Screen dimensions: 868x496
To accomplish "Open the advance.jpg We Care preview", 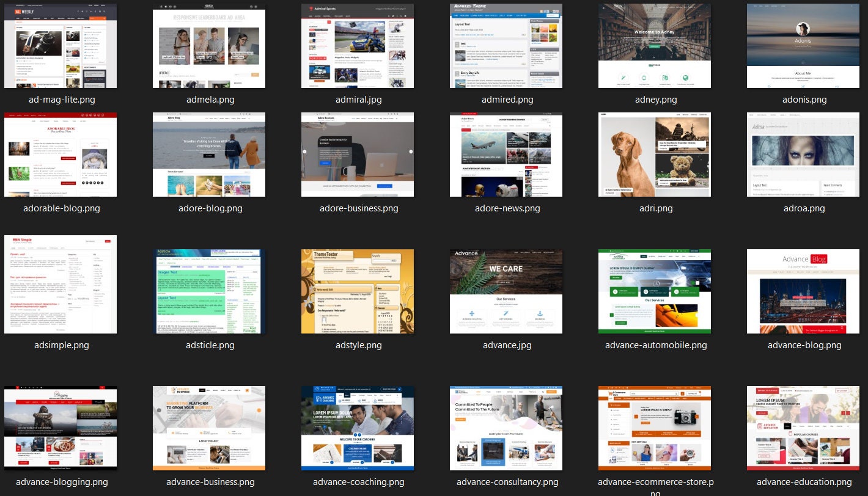I will pyautogui.click(x=506, y=291).
